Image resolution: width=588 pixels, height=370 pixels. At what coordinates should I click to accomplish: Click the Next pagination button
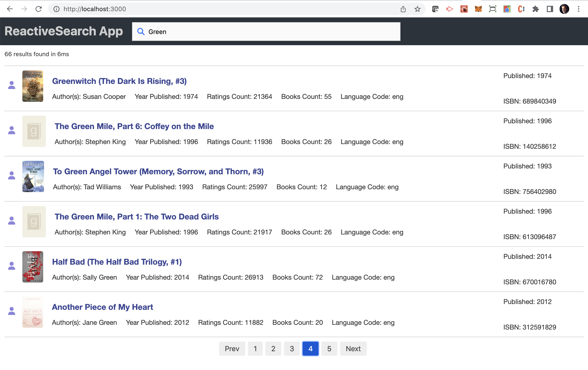[x=353, y=349]
